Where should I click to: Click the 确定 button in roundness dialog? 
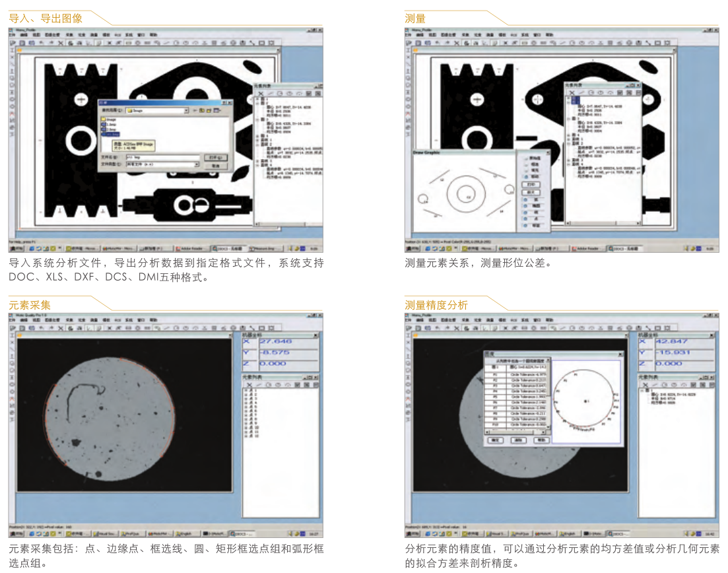pos(496,440)
